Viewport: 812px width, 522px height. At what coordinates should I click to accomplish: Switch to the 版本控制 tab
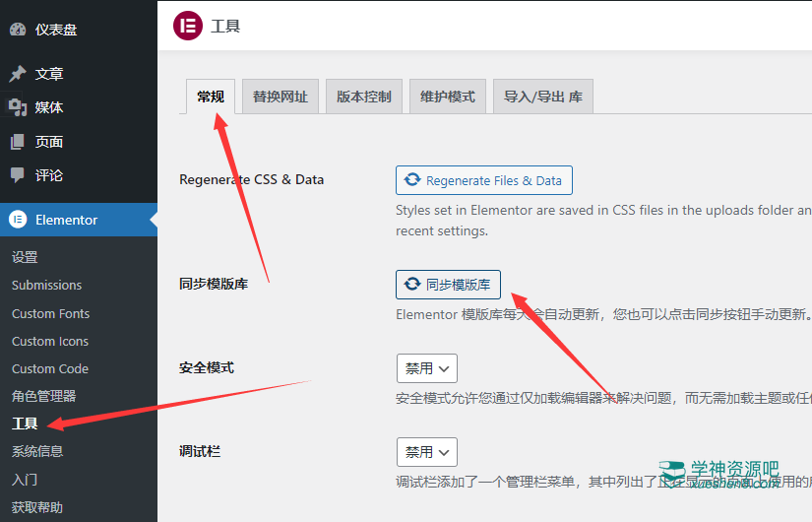tap(364, 97)
